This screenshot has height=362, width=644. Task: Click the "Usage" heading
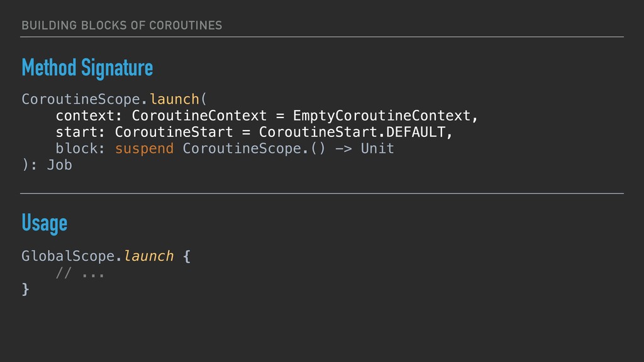(x=44, y=222)
